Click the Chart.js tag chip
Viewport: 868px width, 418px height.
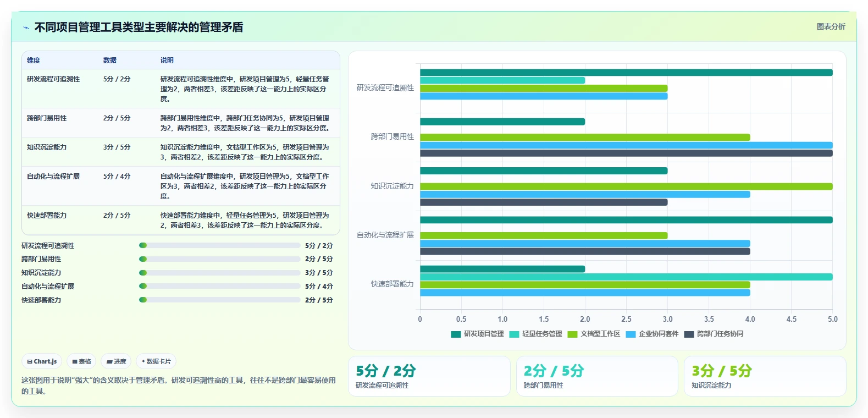42,361
